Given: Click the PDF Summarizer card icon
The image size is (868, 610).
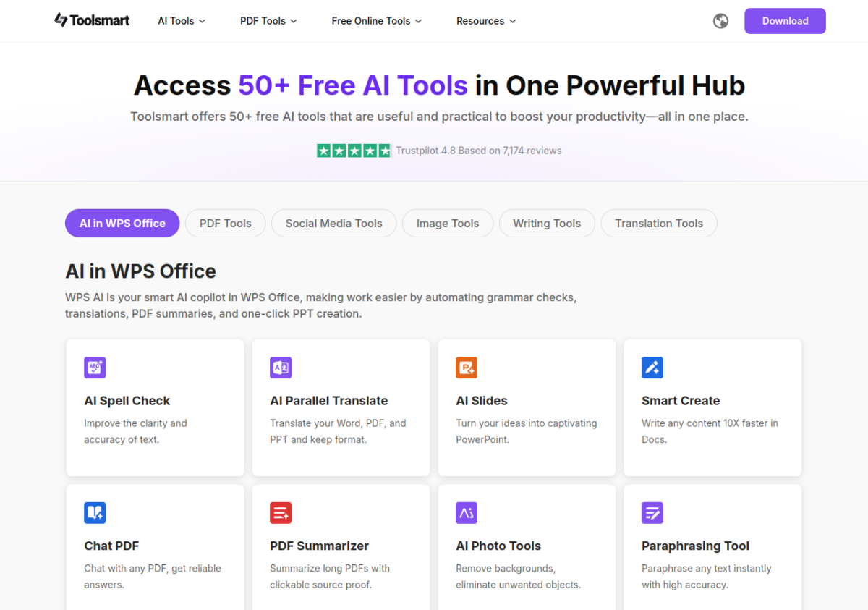Looking at the screenshot, I should pos(281,513).
